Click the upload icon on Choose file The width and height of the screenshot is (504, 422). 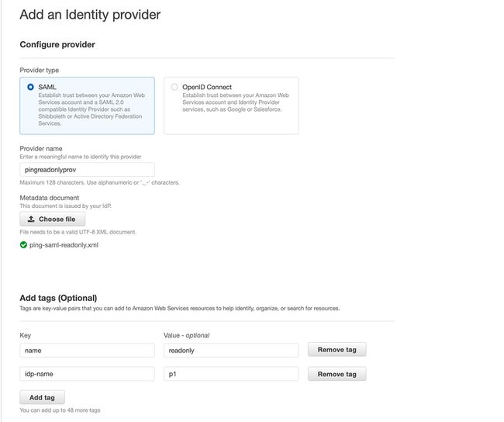pos(31,219)
